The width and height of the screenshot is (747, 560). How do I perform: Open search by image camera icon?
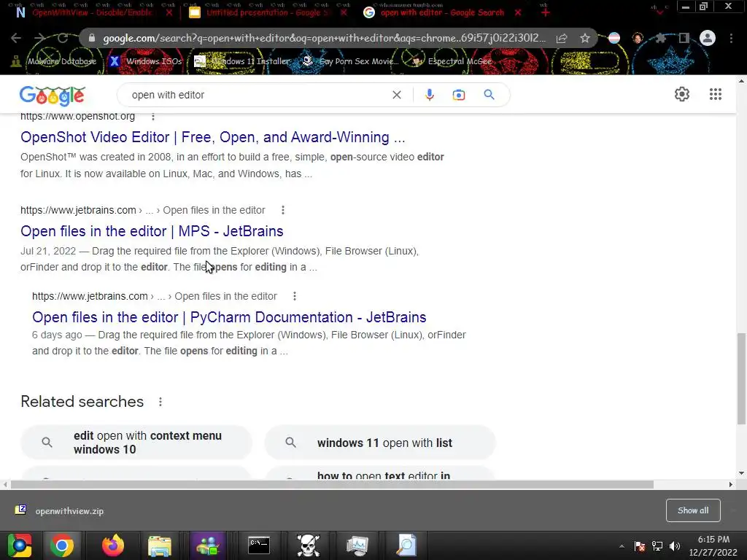[x=458, y=95]
